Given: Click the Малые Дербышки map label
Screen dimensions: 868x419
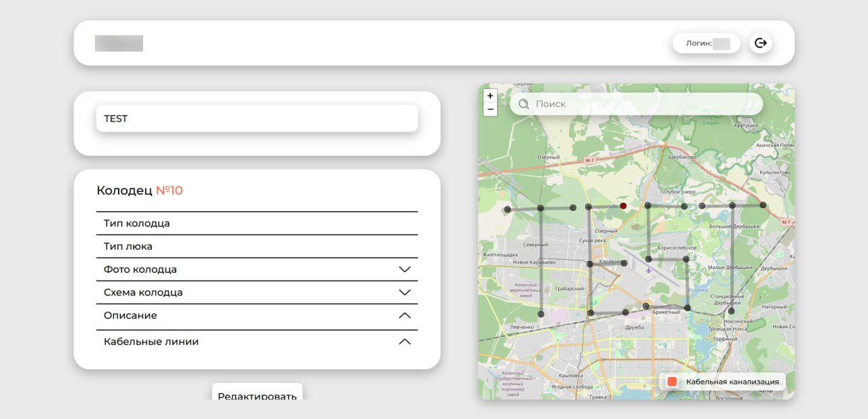Looking at the screenshot, I should [x=730, y=268].
